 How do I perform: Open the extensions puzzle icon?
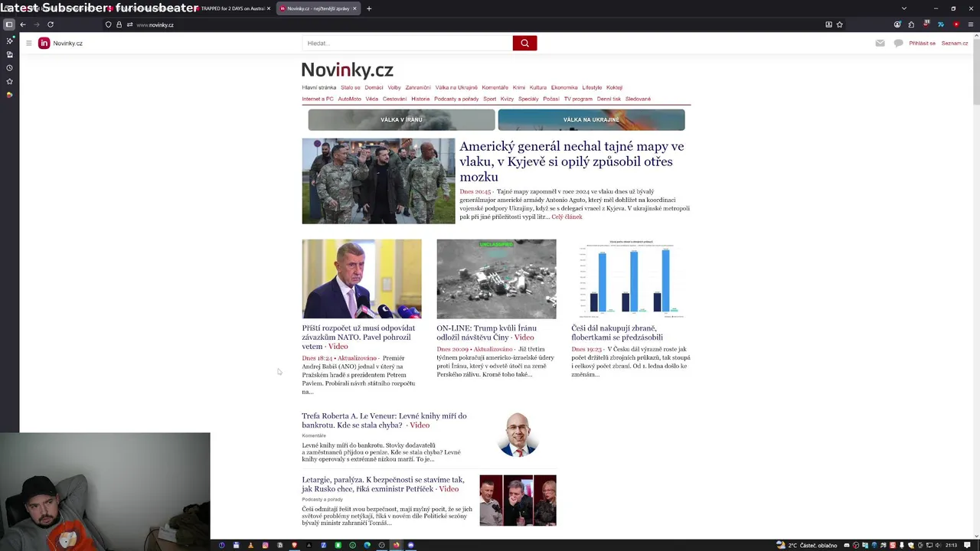coord(911,24)
